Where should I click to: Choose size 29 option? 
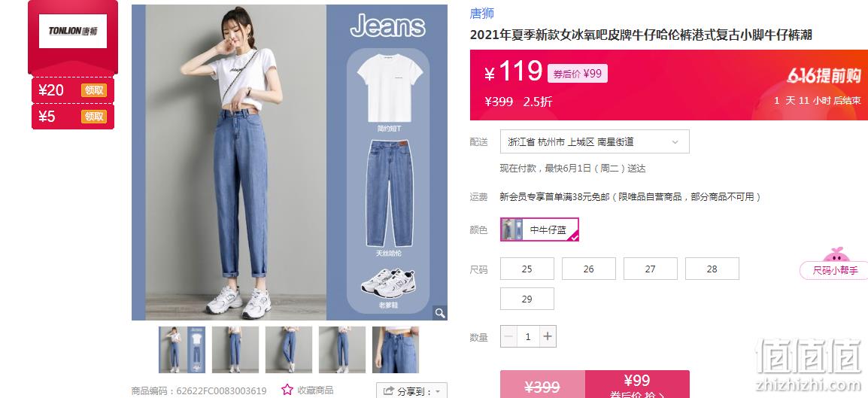coord(527,299)
